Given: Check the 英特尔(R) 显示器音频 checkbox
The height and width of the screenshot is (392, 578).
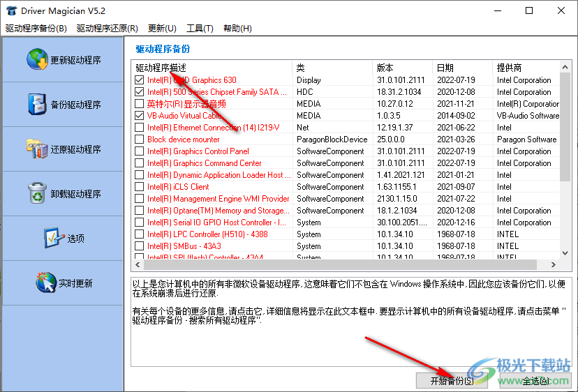Looking at the screenshot, I should [140, 103].
